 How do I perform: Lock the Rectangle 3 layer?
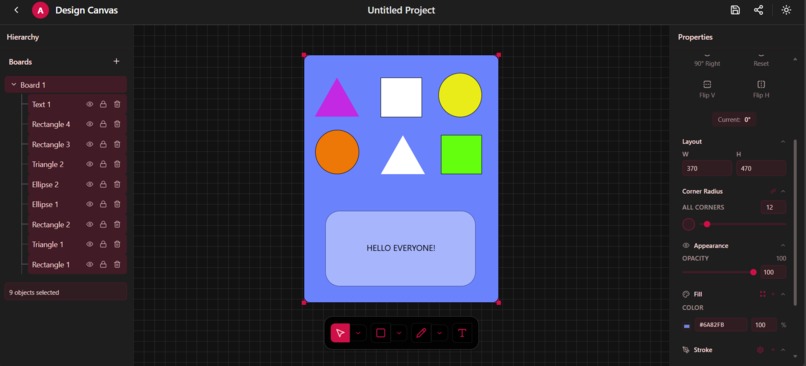(x=103, y=144)
